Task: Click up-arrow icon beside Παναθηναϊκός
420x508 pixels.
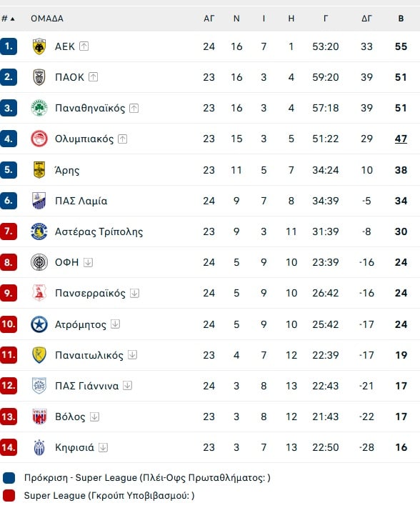Action: tap(134, 108)
